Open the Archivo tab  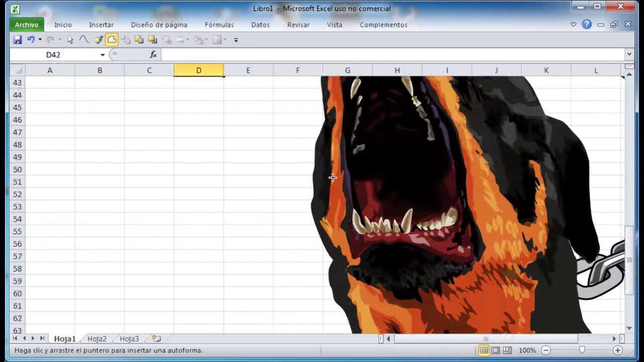[x=27, y=25]
